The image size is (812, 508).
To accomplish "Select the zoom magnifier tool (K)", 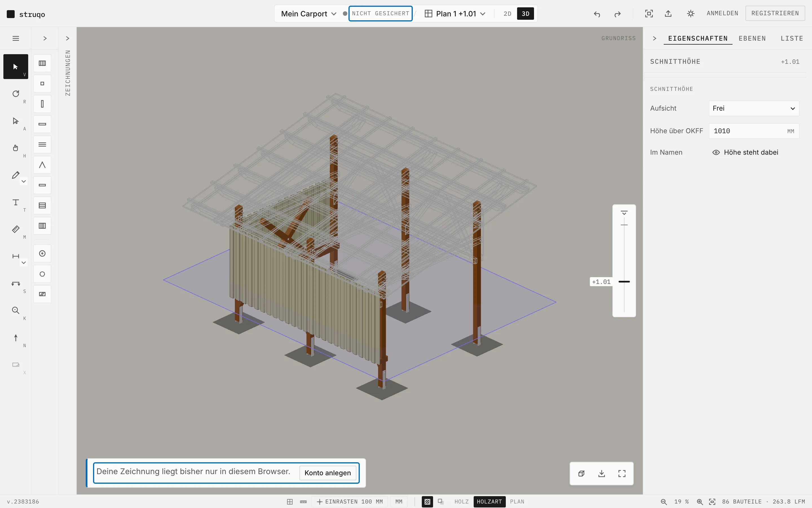I will (16, 310).
